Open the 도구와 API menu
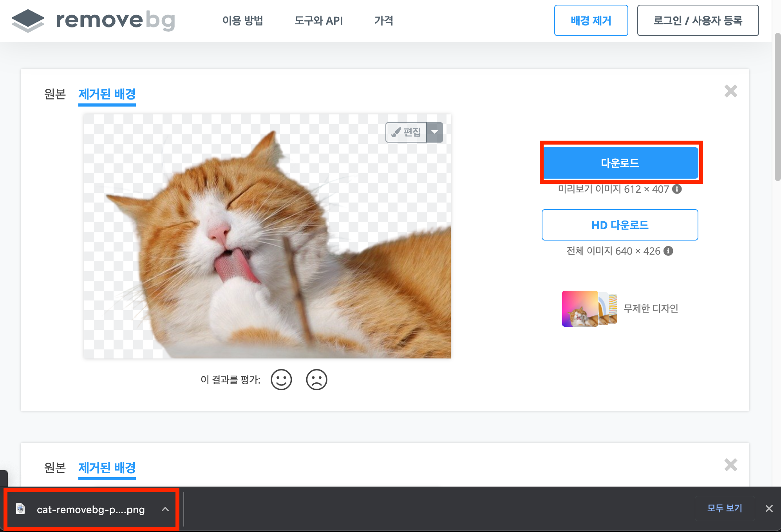The height and width of the screenshot is (532, 781). click(318, 20)
